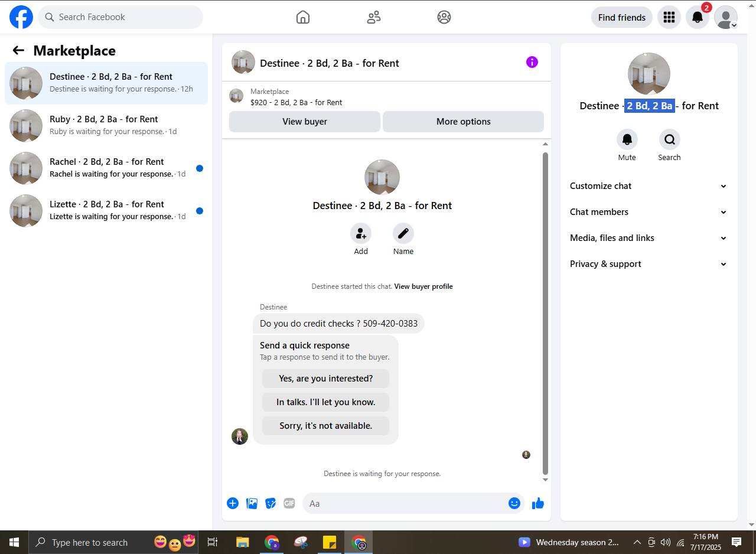Viewport: 756px width, 554px height.
Task: Search in conversation via magnifier icon
Action: tap(670, 139)
